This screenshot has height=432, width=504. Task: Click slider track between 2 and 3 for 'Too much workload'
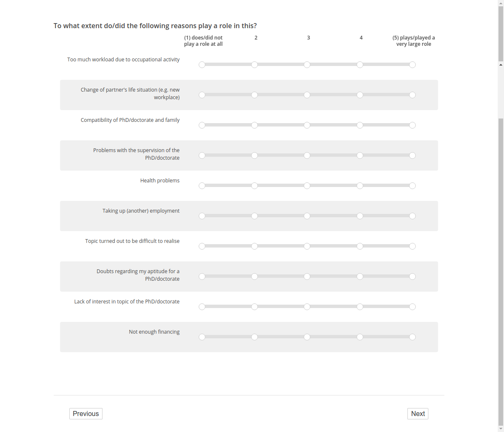tap(281, 65)
